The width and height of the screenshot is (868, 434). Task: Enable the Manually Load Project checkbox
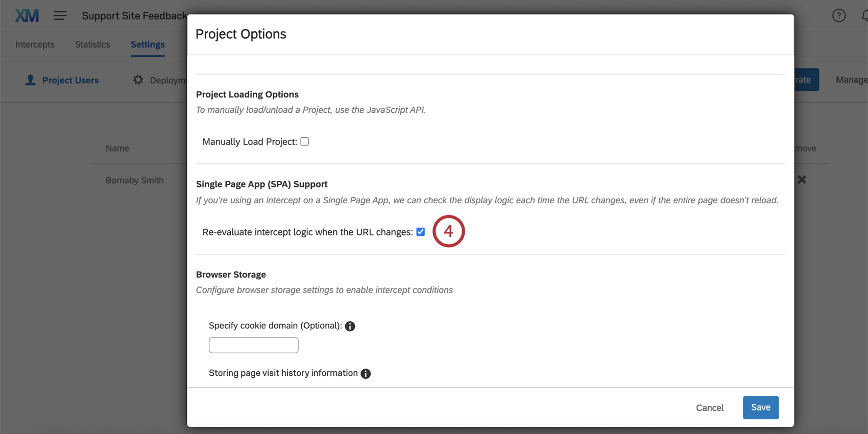click(x=305, y=141)
